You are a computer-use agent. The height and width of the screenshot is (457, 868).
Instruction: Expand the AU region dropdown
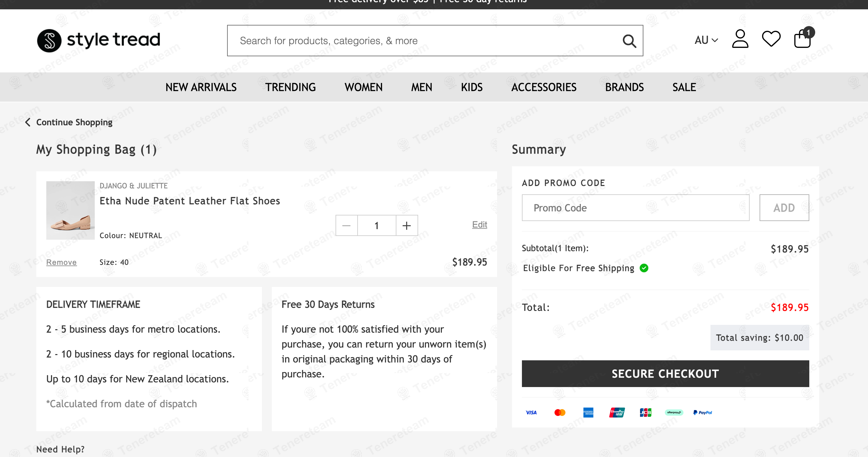pyautogui.click(x=706, y=40)
